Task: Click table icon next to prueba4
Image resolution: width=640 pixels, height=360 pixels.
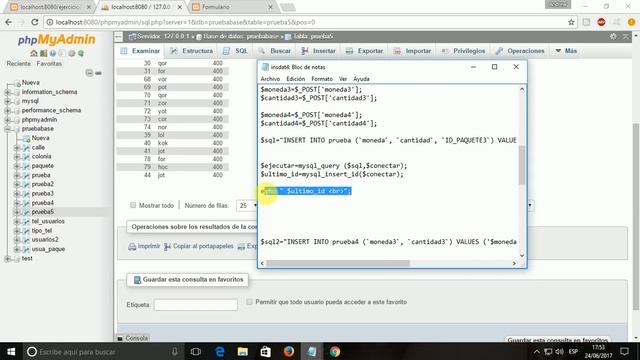Action: [26, 203]
